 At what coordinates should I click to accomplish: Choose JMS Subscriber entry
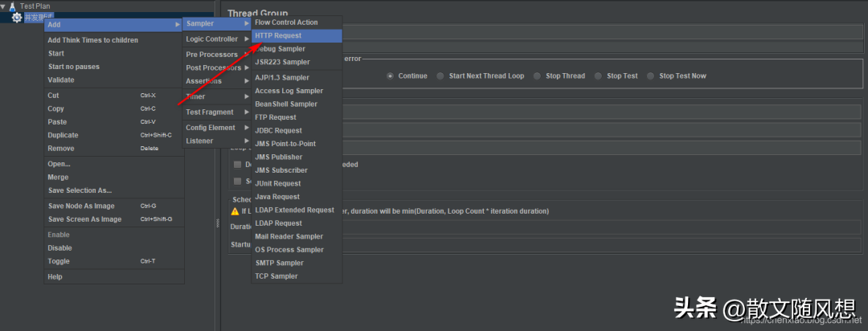297,170
